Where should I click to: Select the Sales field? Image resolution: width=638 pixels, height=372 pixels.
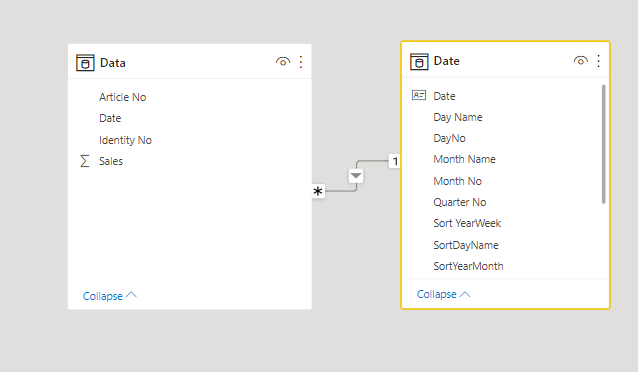tap(111, 161)
